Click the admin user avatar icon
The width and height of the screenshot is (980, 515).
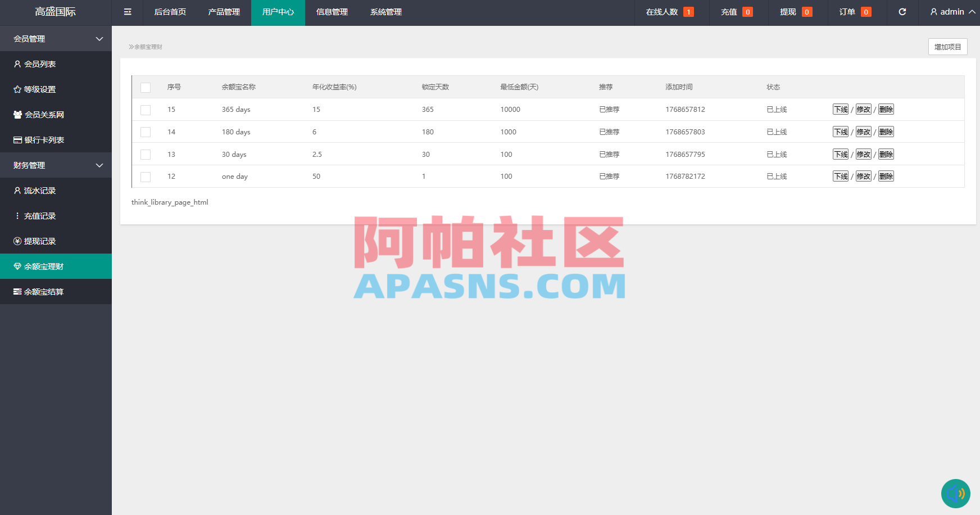(934, 12)
